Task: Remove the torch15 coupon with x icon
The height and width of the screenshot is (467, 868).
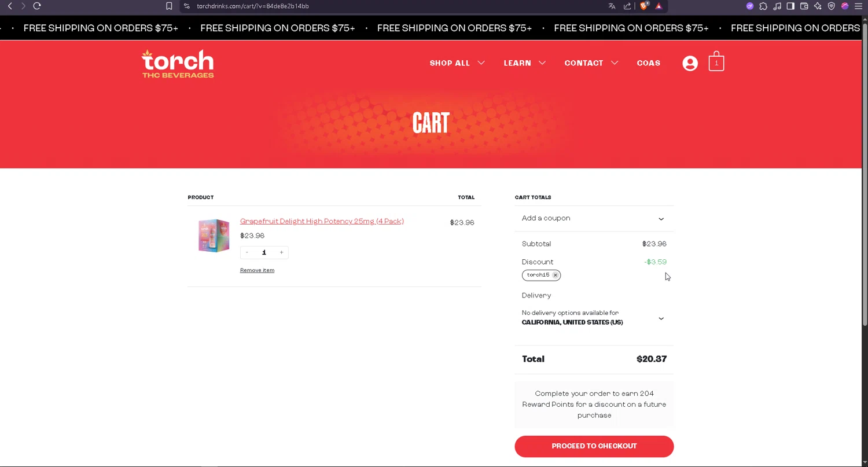Action: pos(555,275)
